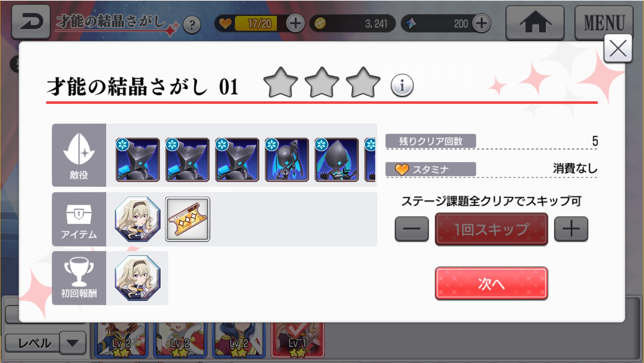Viewport: 644px width, 363px height.
Task: View the lesson ticket item
Action: pyautogui.click(x=188, y=219)
